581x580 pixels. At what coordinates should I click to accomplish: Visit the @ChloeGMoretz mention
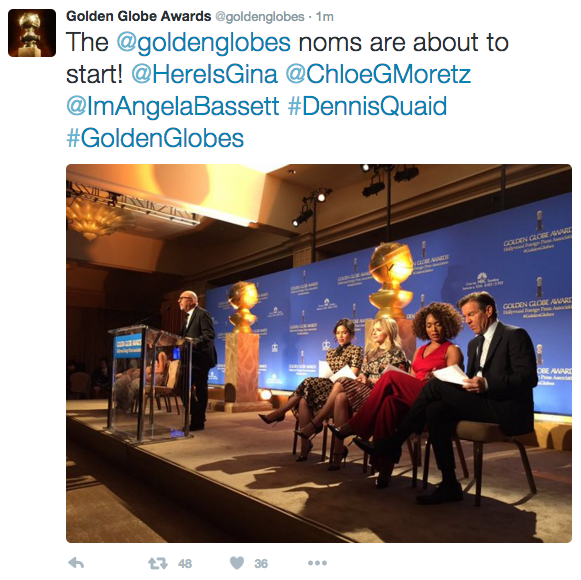[x=378, y=74]
